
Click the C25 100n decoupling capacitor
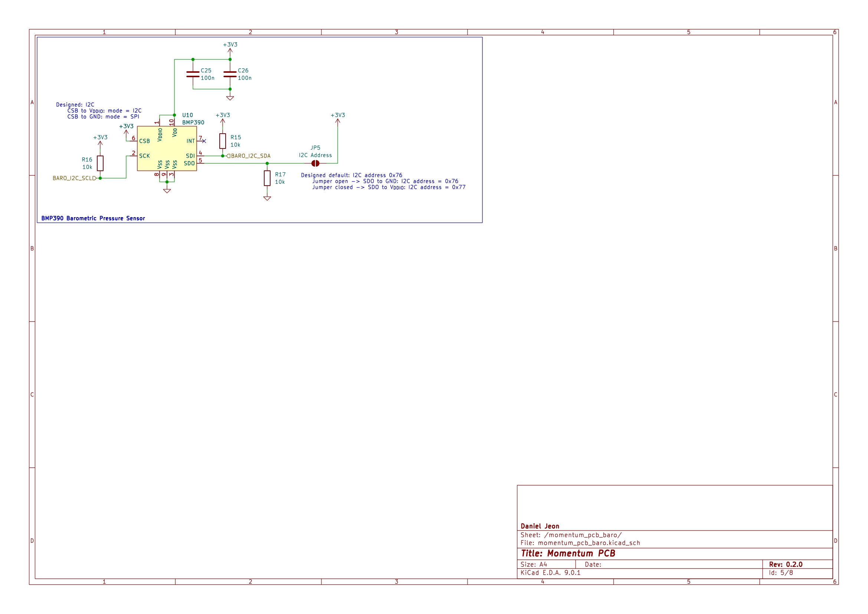pos(193,75)
